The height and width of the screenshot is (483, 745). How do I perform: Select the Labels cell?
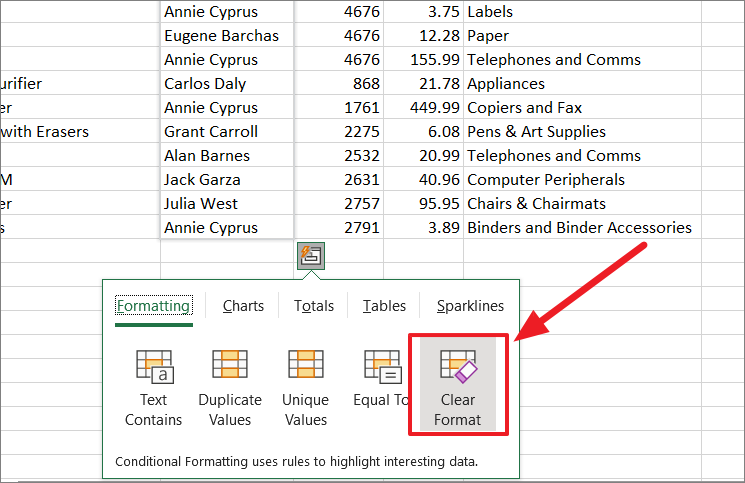[x=582, y=11]
